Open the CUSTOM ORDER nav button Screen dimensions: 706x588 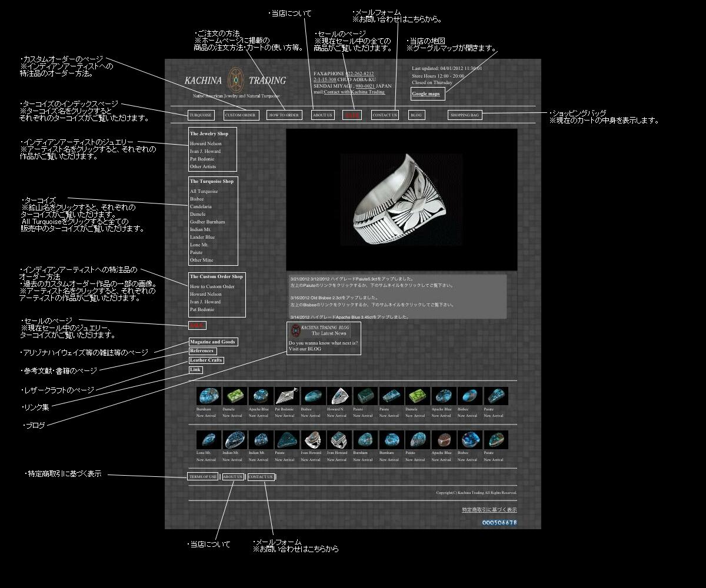click(241, 115)
